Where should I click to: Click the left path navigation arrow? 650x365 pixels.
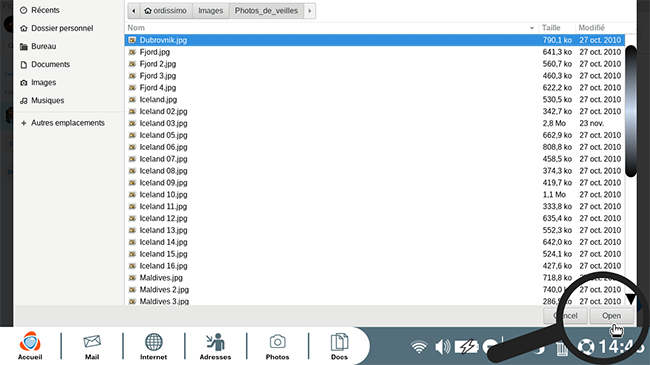133,11
